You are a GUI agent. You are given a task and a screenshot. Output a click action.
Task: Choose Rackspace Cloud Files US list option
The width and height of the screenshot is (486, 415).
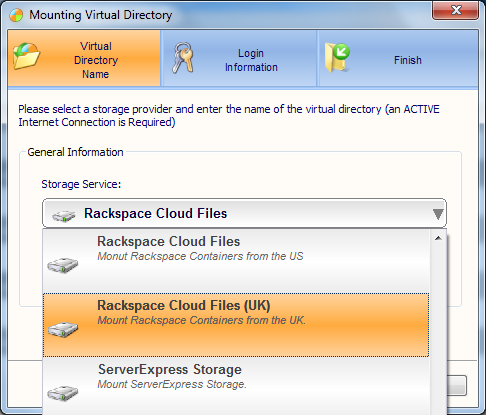click(236, 261)
